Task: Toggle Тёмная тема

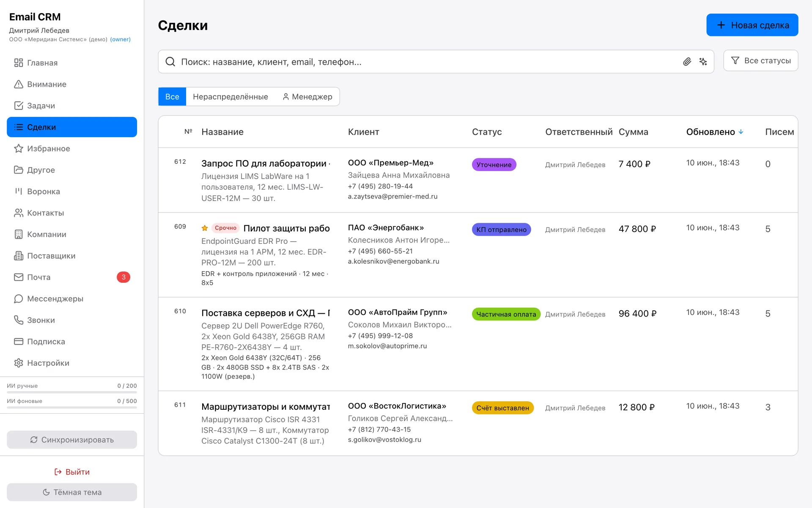Action: [72, 492]
